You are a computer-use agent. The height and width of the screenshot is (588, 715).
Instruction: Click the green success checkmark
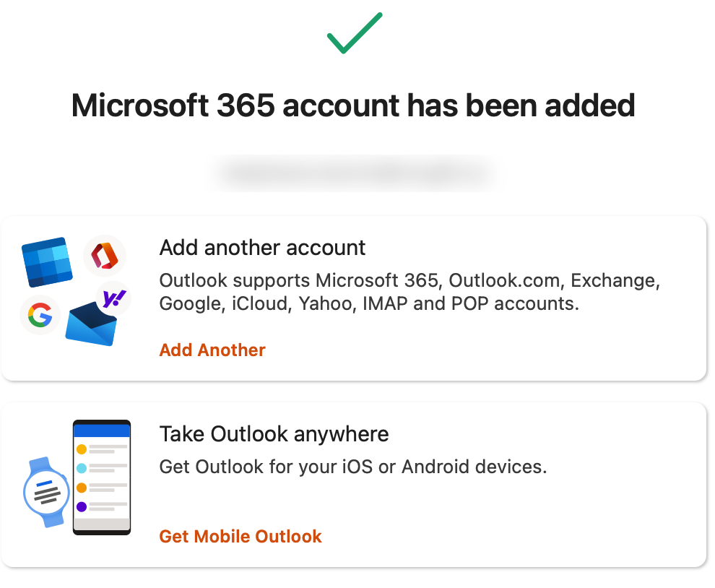[x=354, y=33]
